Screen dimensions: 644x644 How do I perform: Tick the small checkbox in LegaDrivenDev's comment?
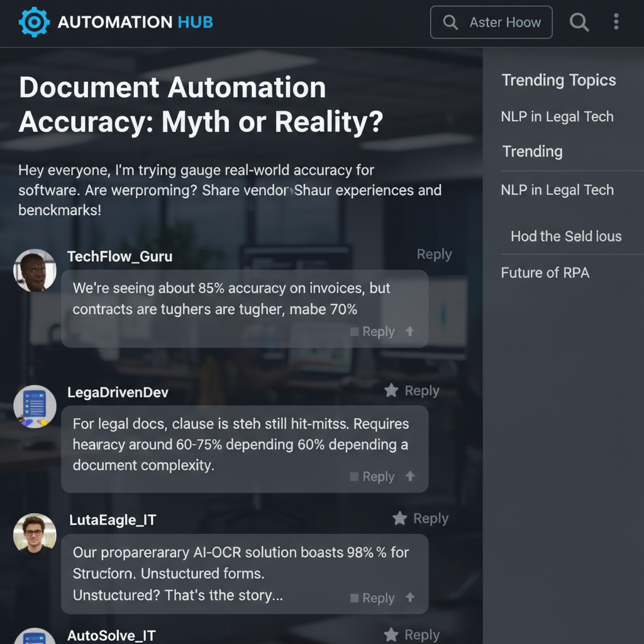pos(355,477)
